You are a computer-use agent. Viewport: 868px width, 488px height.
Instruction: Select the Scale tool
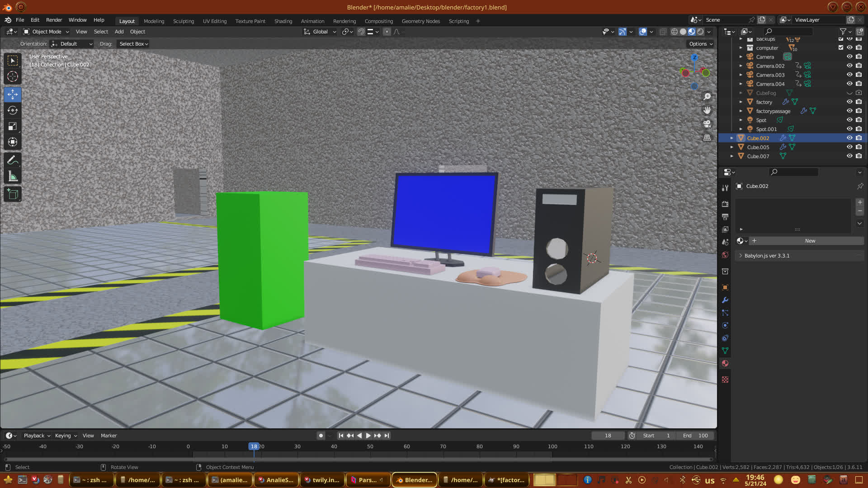pyautogui.click(x=13, y=127)
